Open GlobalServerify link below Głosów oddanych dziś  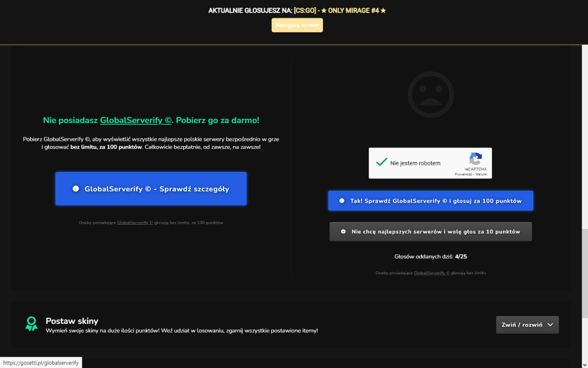coord(431,273)
